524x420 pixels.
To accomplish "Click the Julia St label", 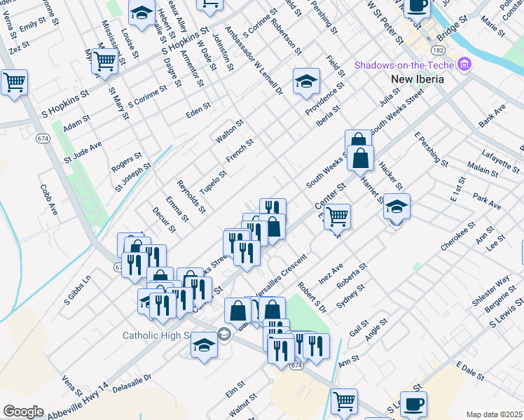I will coord(389,97).
